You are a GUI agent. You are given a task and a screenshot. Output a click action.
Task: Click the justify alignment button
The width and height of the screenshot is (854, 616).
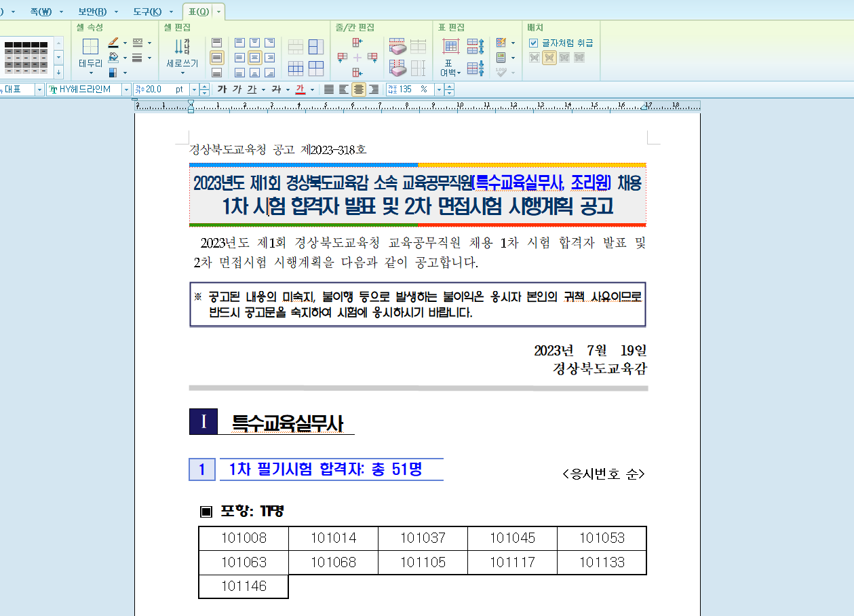(x=328, y=89)
